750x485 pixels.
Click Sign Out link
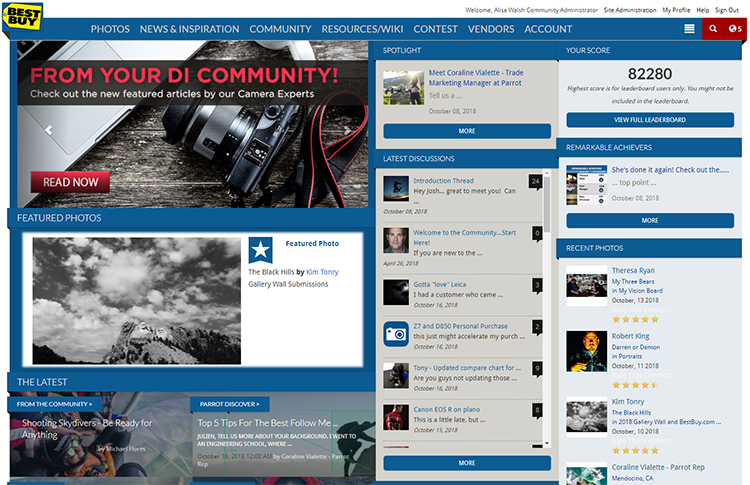tap(727, 10)
